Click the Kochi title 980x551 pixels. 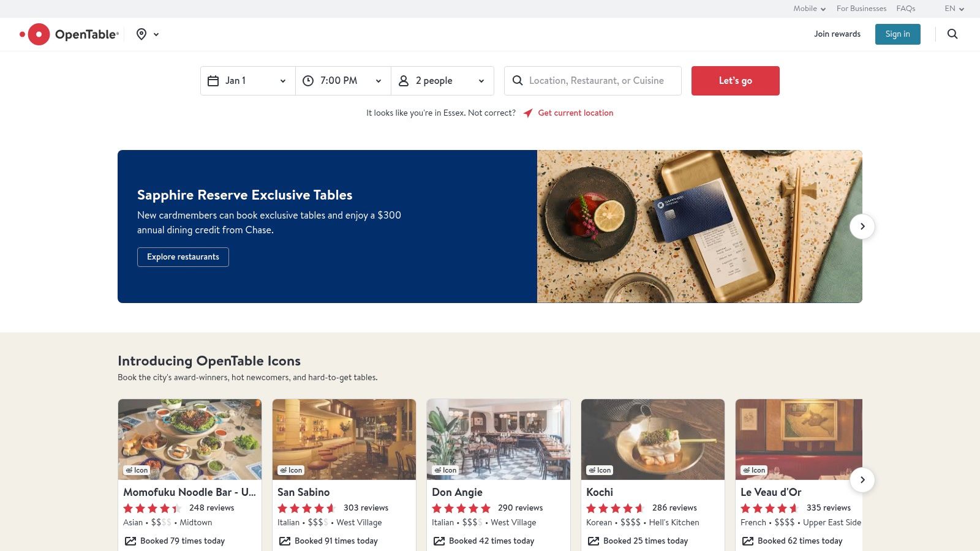pos(600,492)
